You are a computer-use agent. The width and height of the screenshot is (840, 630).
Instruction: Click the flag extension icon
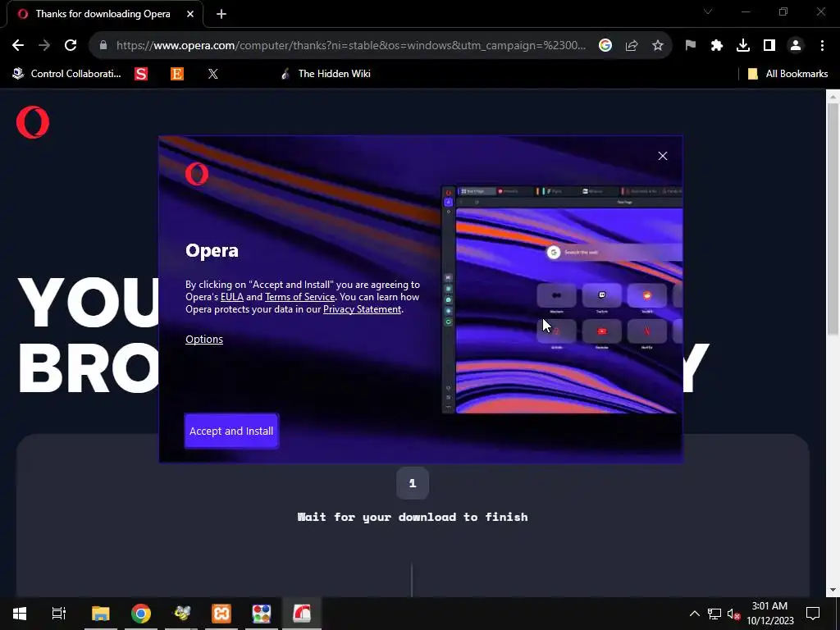click(691, 46)
